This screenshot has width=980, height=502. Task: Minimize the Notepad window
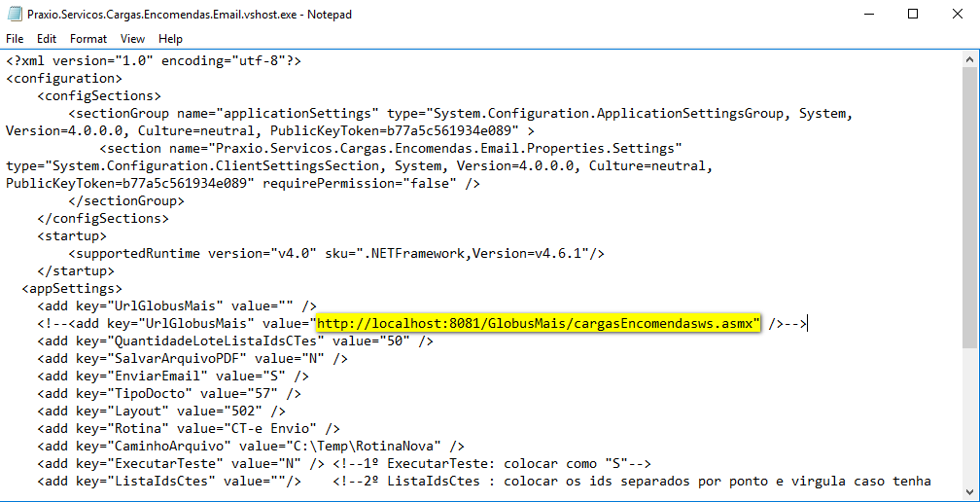(869, 14)
